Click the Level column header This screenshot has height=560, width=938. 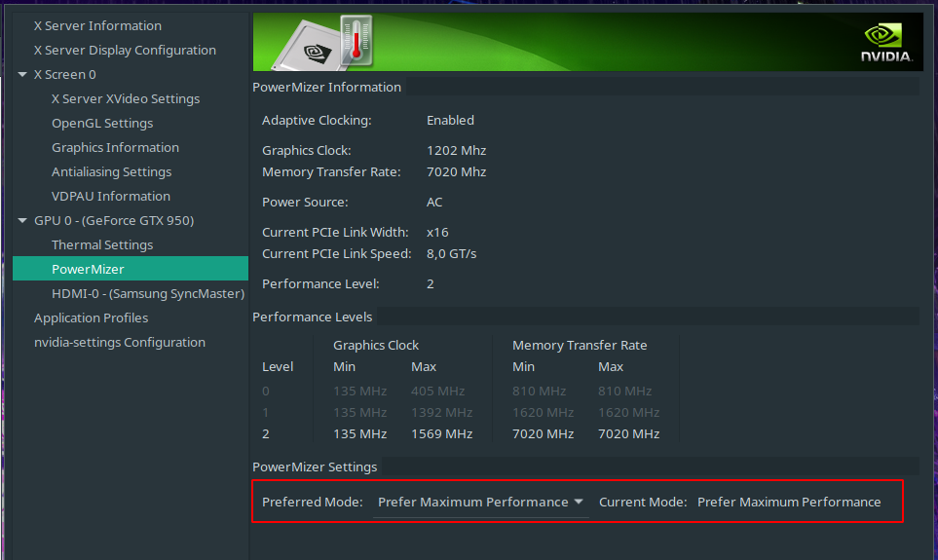[278, 367]
